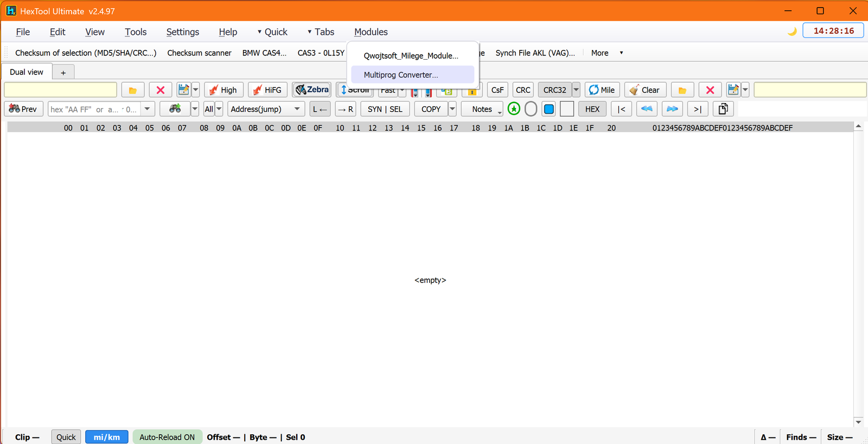Click the CRC button
868x444 pixels.
[x=523, y=90]
